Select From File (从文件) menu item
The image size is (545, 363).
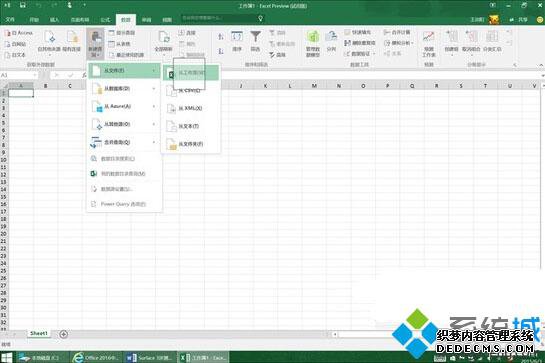click(x=124, y=71)
